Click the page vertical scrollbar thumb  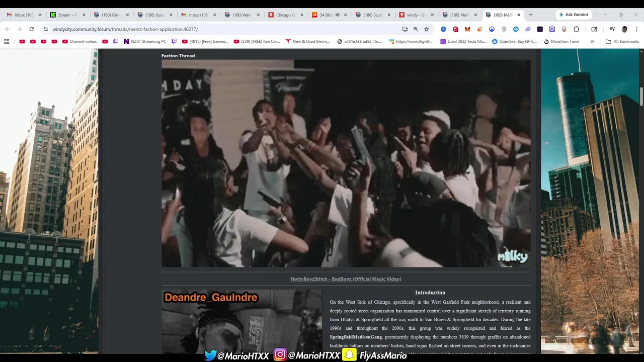point(641,97)
